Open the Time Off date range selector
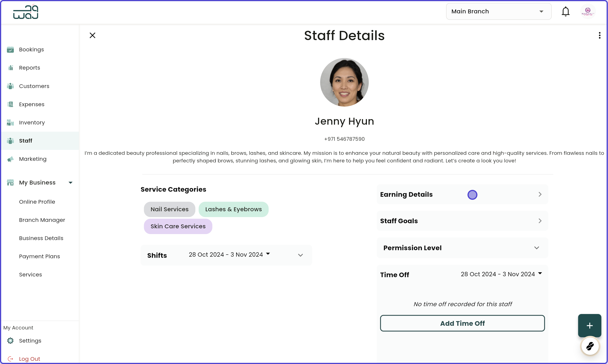608x364 pixels. (501, 274)
